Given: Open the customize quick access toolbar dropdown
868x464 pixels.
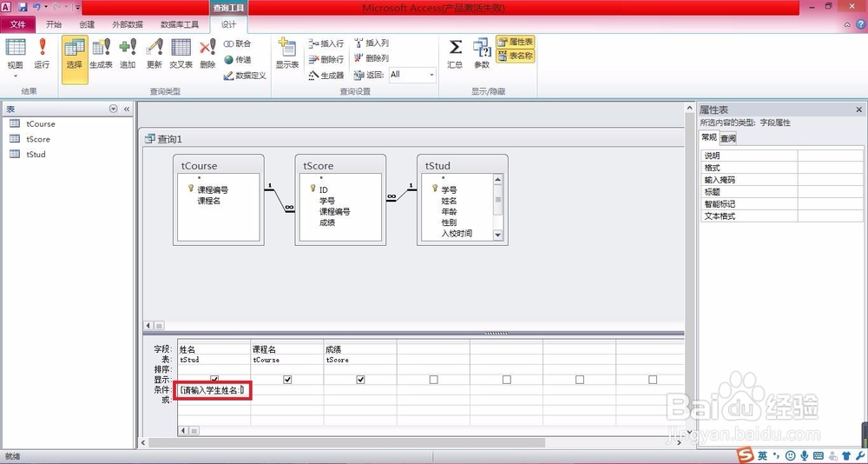Looking at the screenshot, I should (x=77, y=8).
